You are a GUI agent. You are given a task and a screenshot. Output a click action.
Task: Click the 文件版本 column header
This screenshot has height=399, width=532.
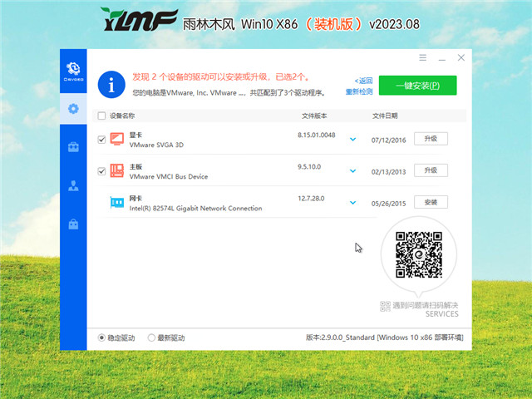pyautogui.click(x=314, y=116)
